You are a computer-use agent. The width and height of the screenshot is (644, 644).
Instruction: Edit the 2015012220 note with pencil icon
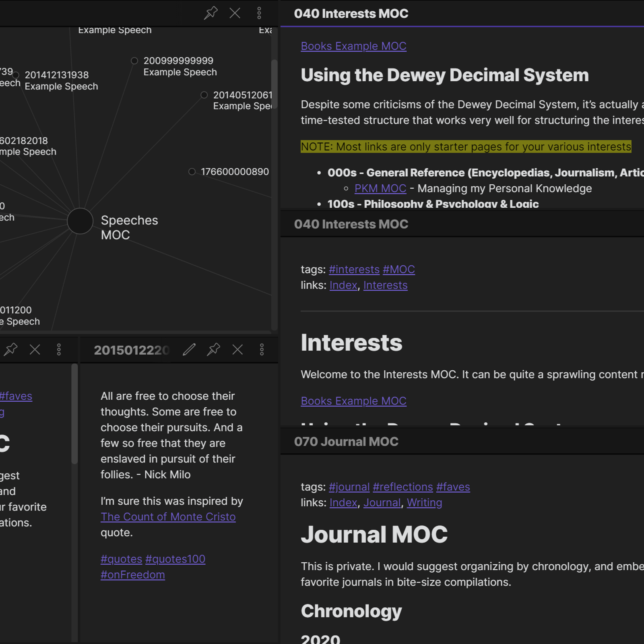tap(189, 349)
